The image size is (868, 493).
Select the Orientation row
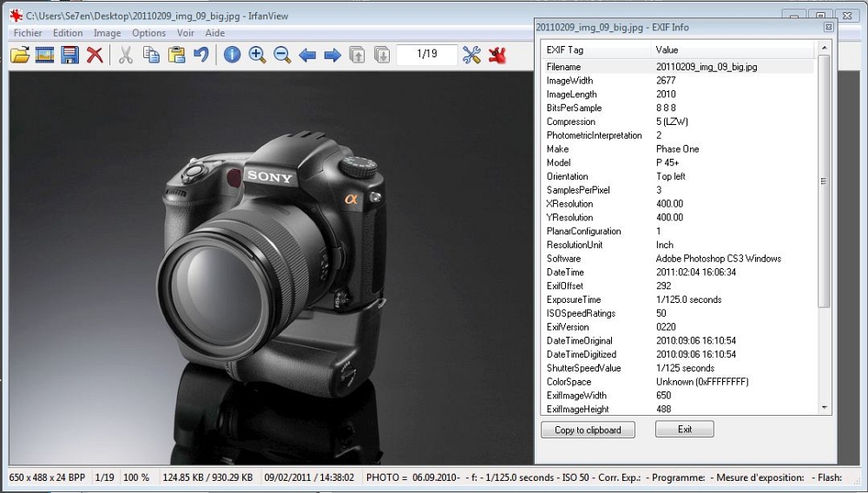(x=678, y=176)
